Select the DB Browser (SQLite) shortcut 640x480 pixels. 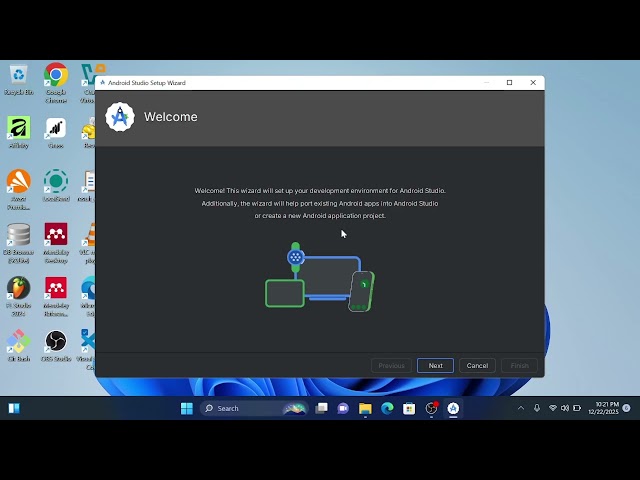pos(18,243)
